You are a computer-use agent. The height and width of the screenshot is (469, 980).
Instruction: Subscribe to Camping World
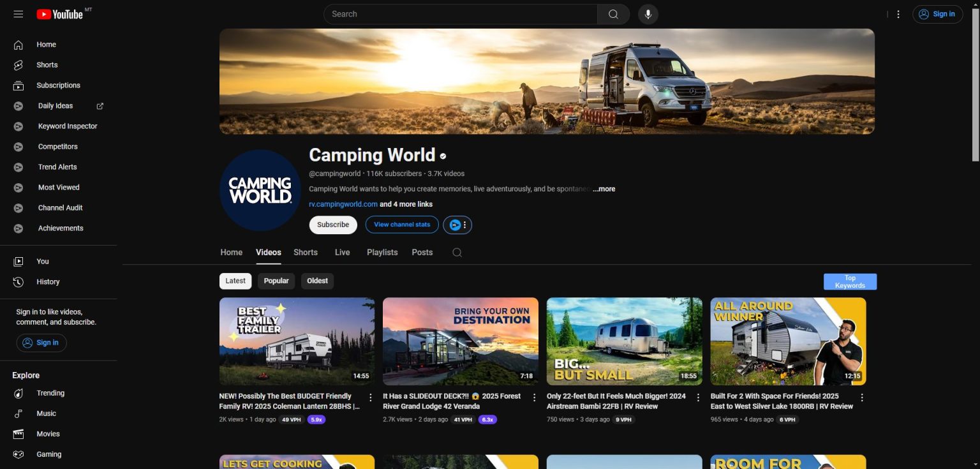(332, 225)
